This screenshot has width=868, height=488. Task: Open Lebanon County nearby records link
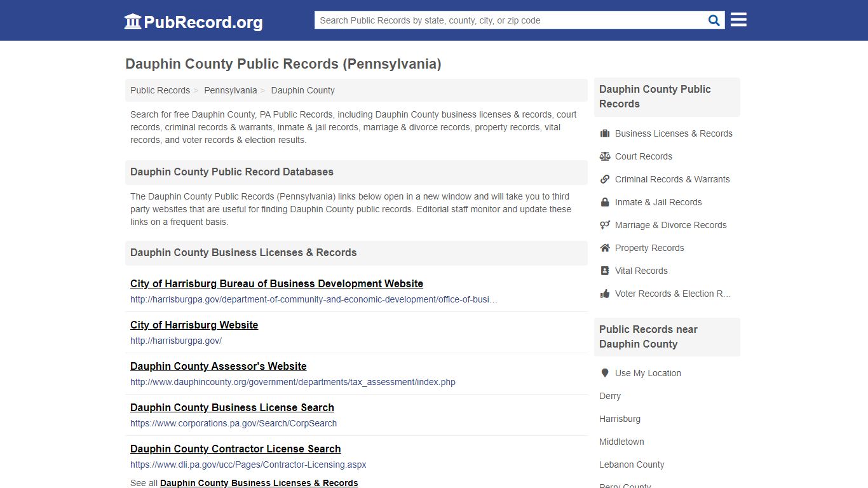pyautogui.click(x=632, y=464)
